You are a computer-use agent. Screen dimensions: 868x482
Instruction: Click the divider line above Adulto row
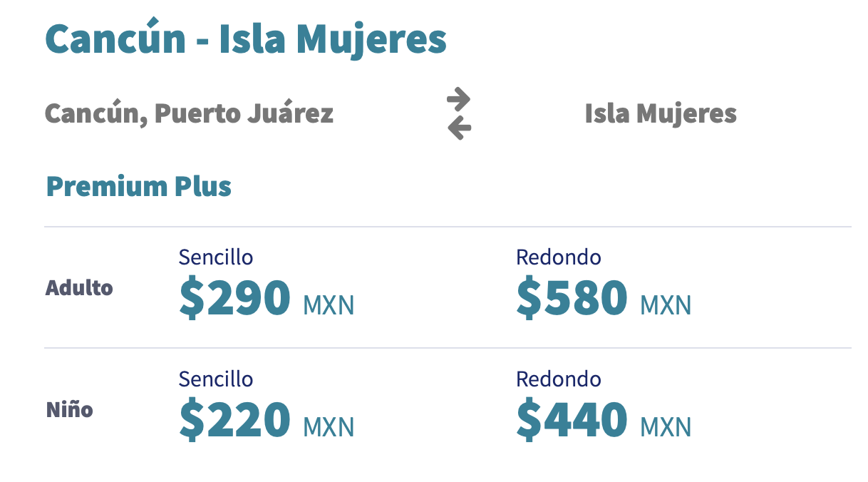pos(448,227)
